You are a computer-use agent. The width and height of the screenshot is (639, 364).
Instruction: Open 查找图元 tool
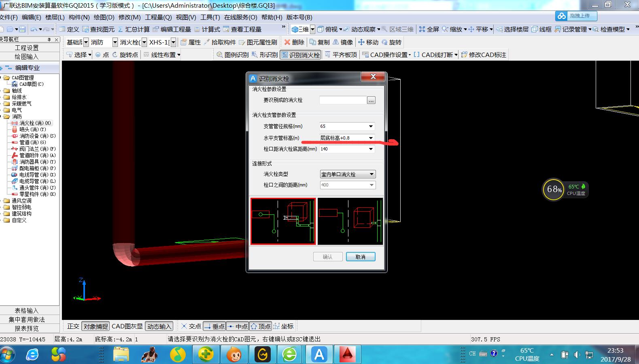tap(98, 29)
